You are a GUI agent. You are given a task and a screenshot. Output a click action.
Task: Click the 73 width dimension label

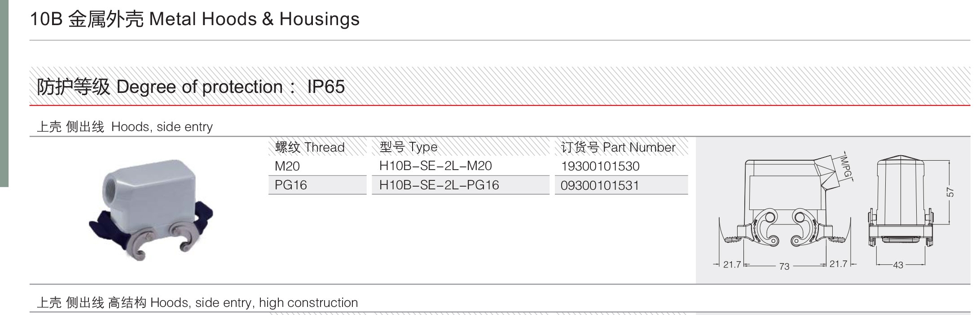(x=784, y=267)
